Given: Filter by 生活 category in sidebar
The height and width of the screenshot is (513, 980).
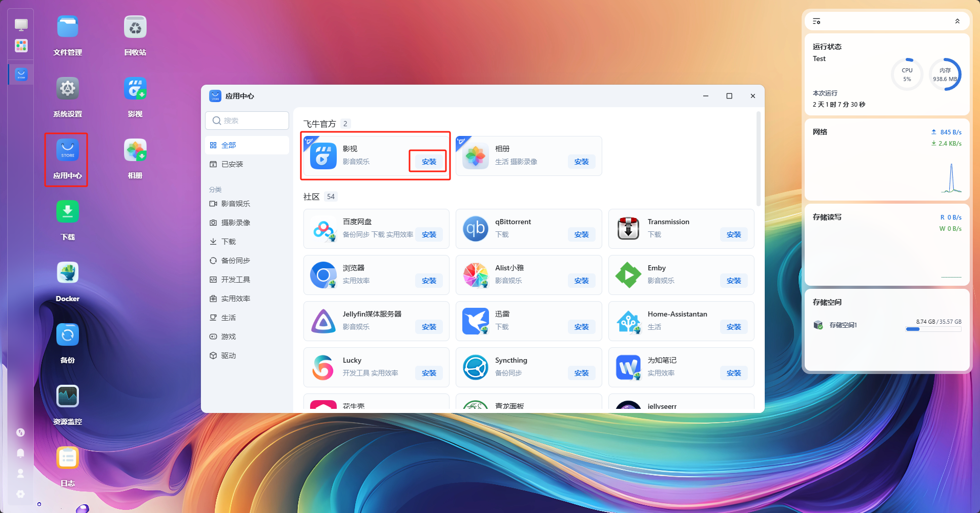Looking at the screenshot, I should pyautogui.click(x=247, y=318).
